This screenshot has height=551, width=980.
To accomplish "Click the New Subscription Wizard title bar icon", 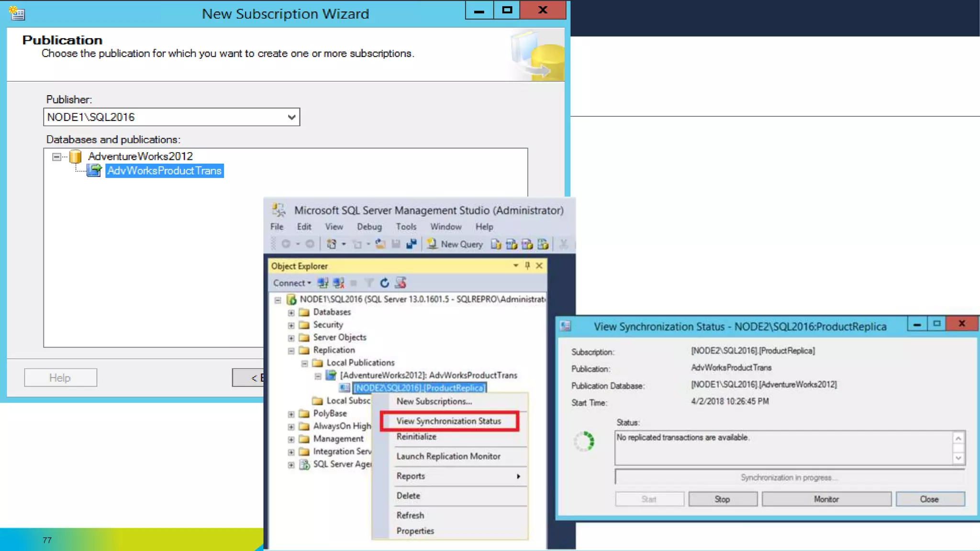I will coord(17,13).
